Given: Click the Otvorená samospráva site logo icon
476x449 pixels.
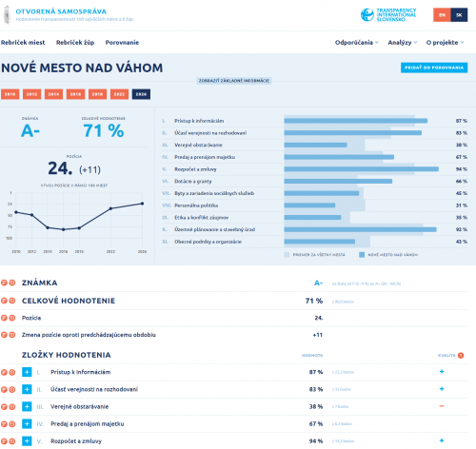Looking at the screenshot, I should [x=7, y=14].
